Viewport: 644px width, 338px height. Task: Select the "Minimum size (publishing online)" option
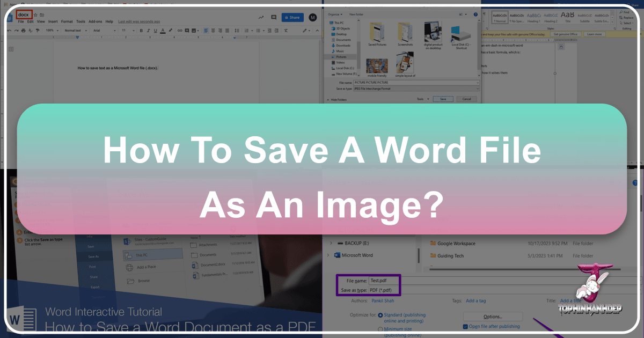point(380,329)
